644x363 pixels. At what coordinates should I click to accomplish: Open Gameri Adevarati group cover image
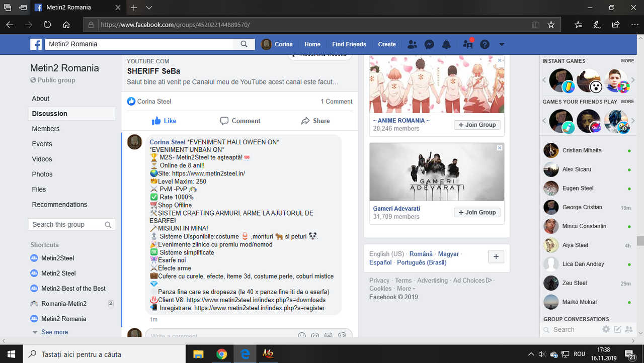pos(437,172)
